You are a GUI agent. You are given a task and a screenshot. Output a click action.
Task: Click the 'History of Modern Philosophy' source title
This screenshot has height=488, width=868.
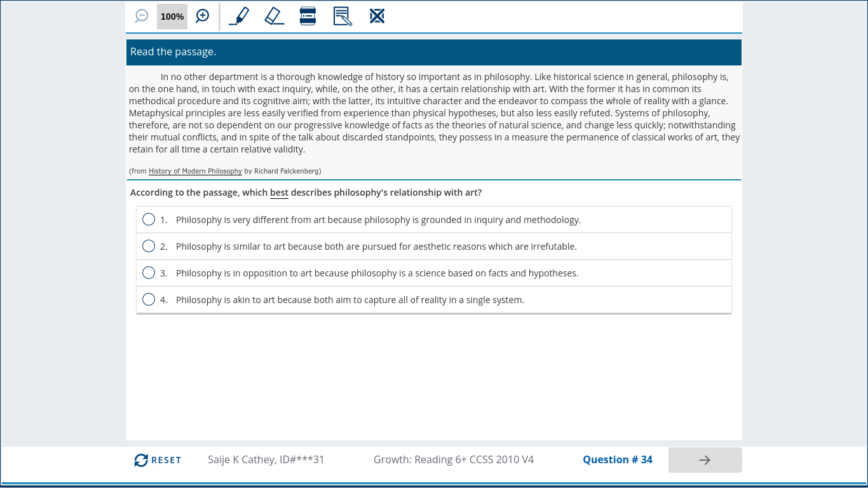(x=195, y=171)
